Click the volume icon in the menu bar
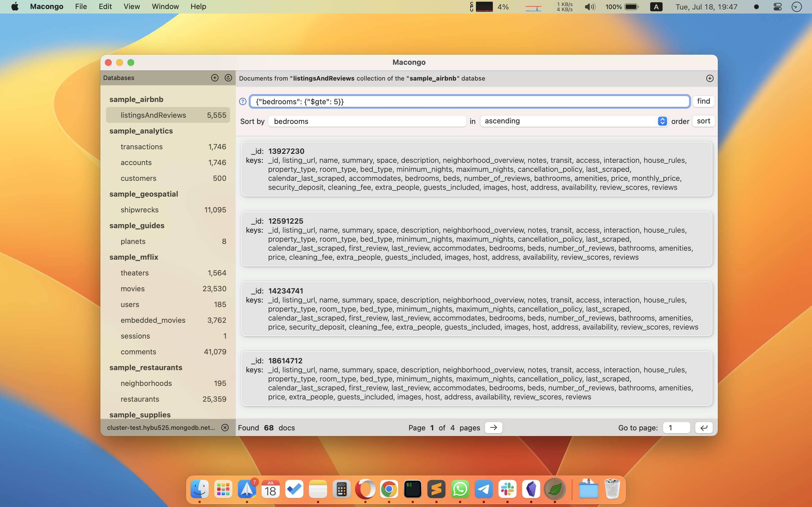 [x=590, y=7]
